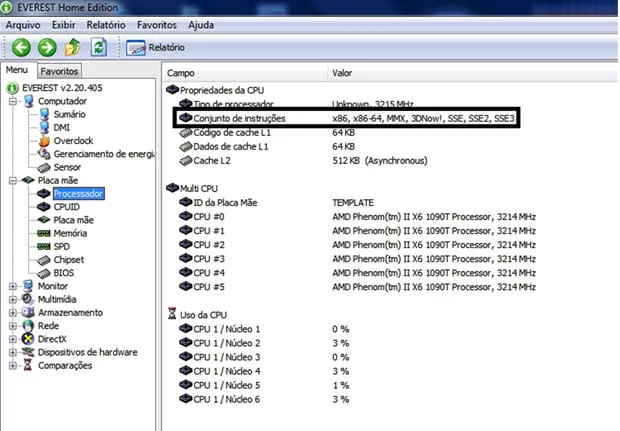Image resolution: width=620 pixels, height=431 pixels.
Task: Expand the Monitor tree node
Action: point(13,286)
